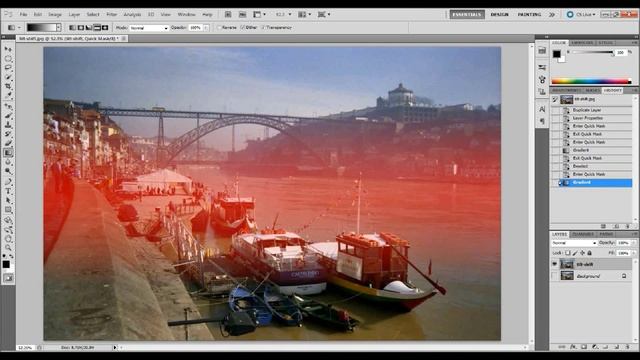Toggle the Dither checkbox

click(x=242, y=28)
